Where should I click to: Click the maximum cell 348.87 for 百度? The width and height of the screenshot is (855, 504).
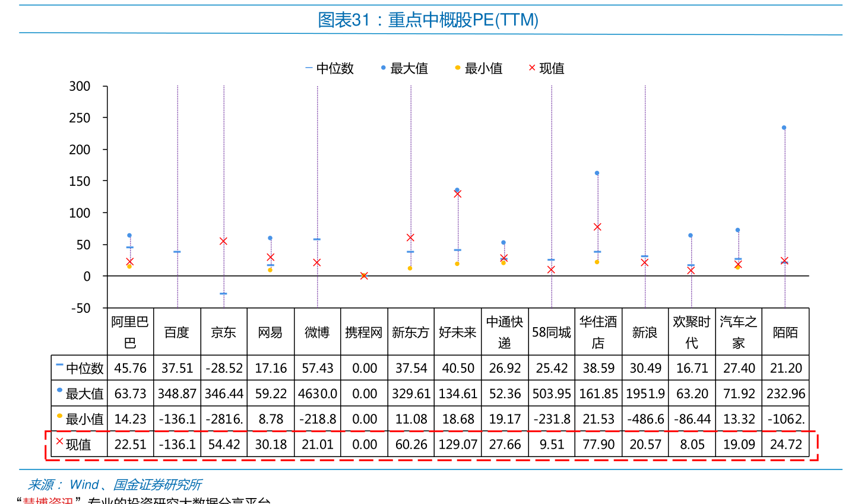177,394
